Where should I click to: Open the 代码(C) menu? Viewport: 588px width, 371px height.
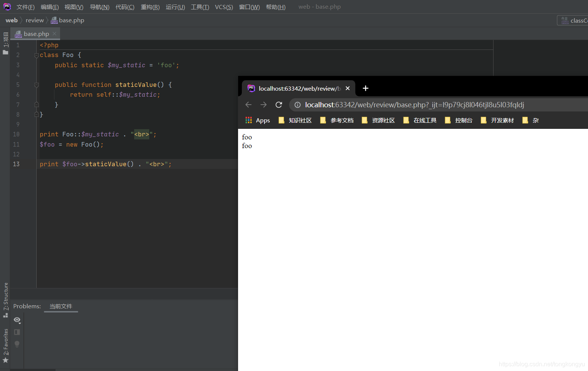[125, 7]
